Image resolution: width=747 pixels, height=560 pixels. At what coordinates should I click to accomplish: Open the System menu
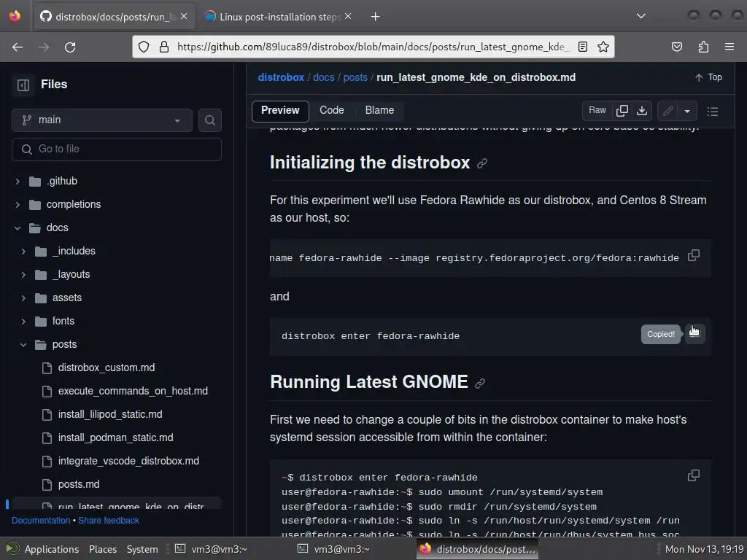pos(142,549)
